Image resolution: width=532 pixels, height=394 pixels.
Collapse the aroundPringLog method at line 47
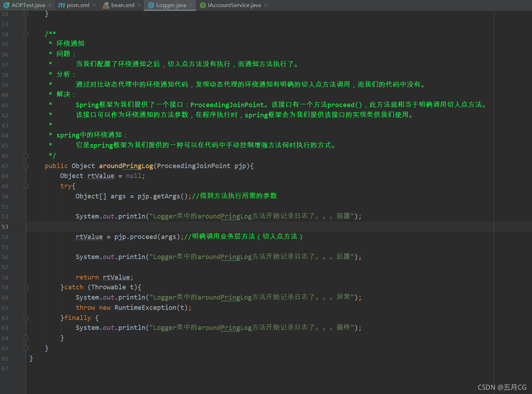26,166
